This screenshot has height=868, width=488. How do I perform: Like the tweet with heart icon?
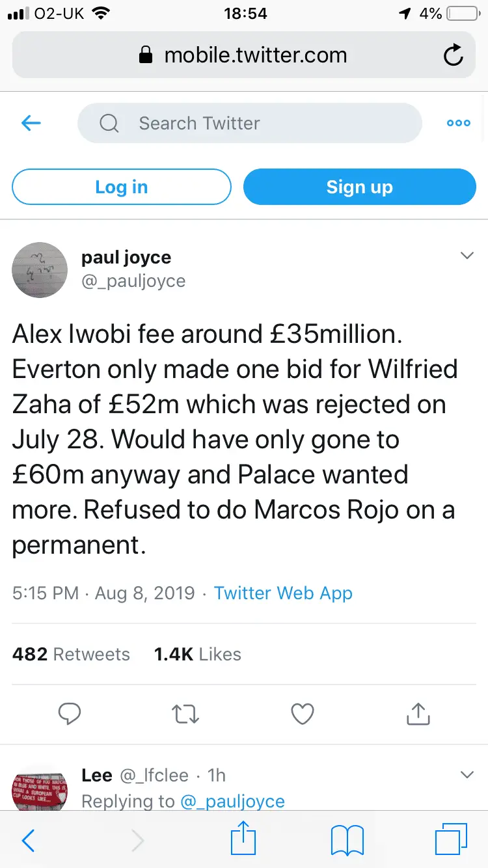click(302, 714)
